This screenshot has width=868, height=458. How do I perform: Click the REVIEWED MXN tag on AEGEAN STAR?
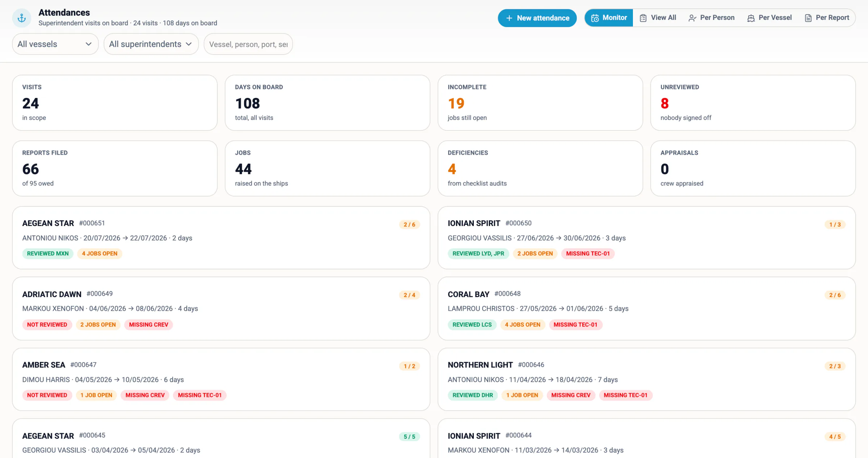click(x=48, y=254)
